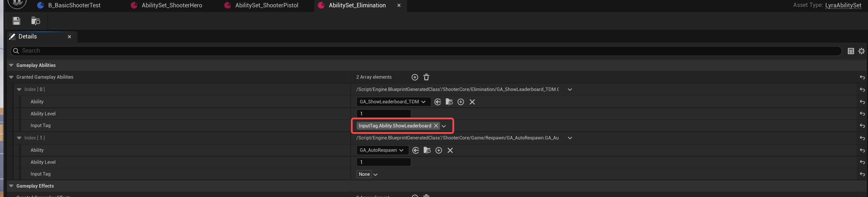
Task: Create new blueprint for GA_ShowLeaderboard_TDM slot
Action: click(460, 102)
